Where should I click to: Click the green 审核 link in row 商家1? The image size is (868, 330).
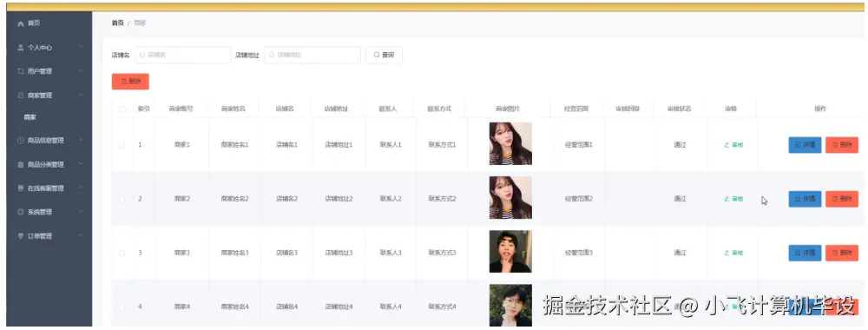[x=733, y=145]
